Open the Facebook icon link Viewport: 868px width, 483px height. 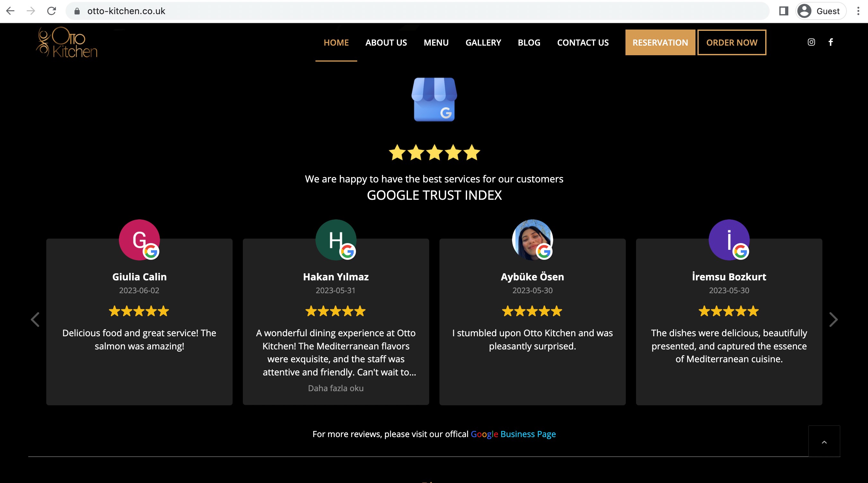click(831, 42)
